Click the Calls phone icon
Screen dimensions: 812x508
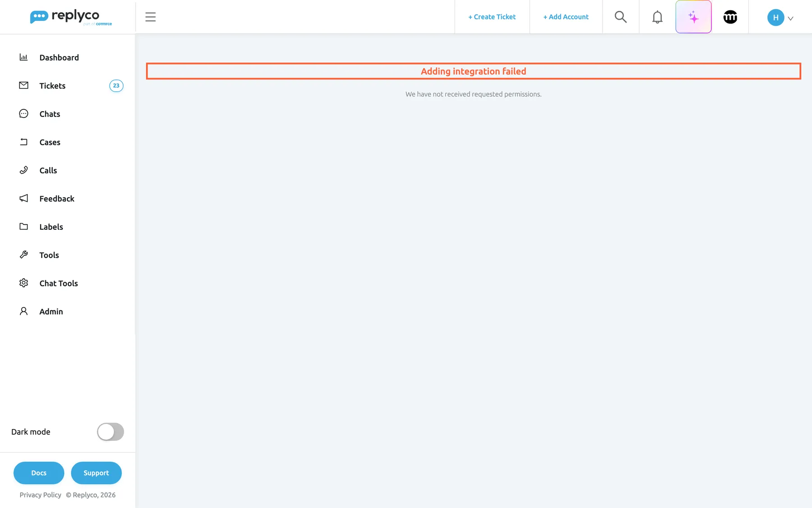coord(23,170)
